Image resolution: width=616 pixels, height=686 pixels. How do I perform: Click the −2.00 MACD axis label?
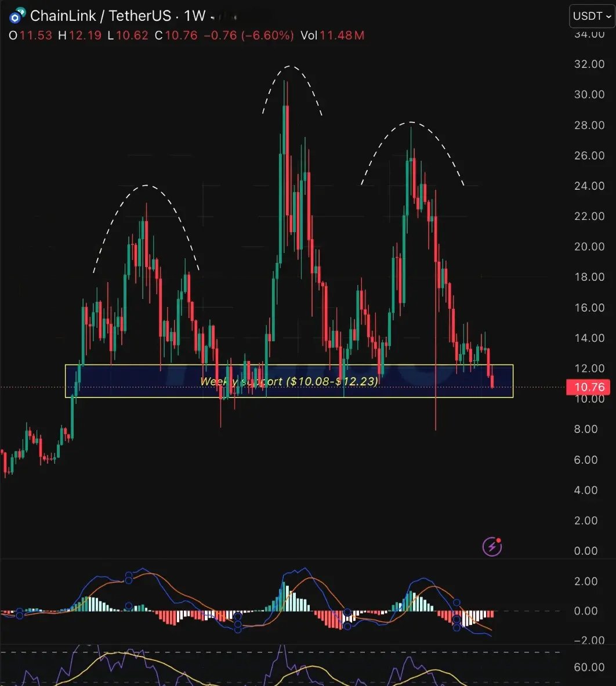(x=589, y=641)
